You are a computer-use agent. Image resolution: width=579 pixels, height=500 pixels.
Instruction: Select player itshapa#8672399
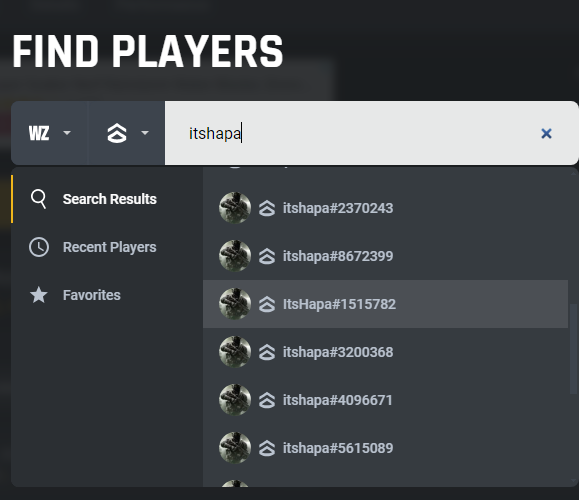[386, 256]
